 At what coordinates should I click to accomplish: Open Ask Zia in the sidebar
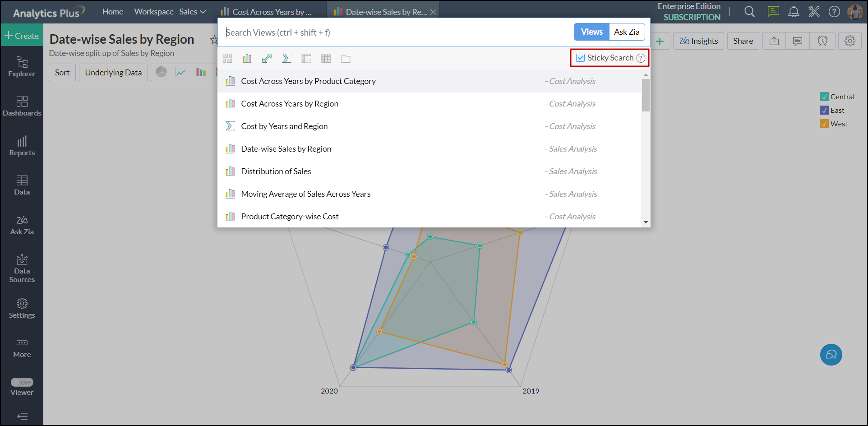pyautogui.click(x=22, y=225)
